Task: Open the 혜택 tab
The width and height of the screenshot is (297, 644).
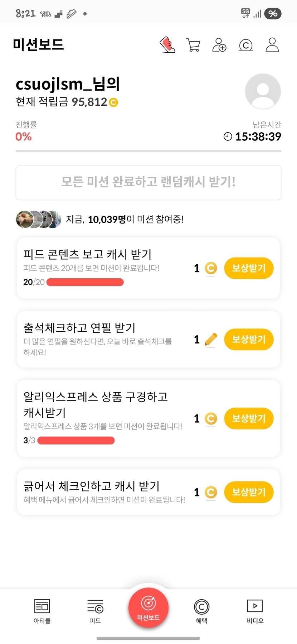Action: click(201, 611)
